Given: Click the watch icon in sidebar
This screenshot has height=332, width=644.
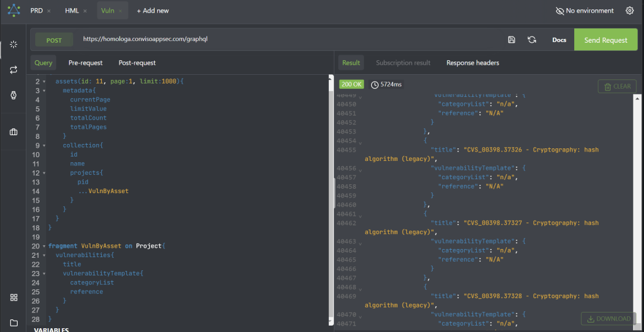Looking at the screenshot, I should (14, 96).
